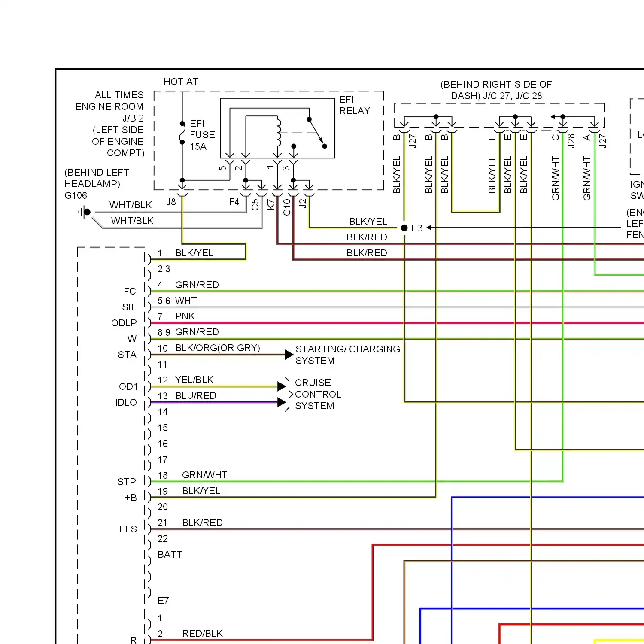The width and height of the screenshot is (644, 644).
Task: Click the BATT terminal label
Action: 170,554
